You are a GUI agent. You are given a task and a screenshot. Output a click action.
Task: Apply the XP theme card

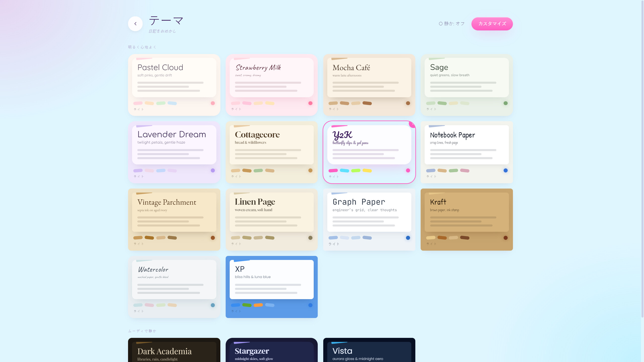pos(272,287)
